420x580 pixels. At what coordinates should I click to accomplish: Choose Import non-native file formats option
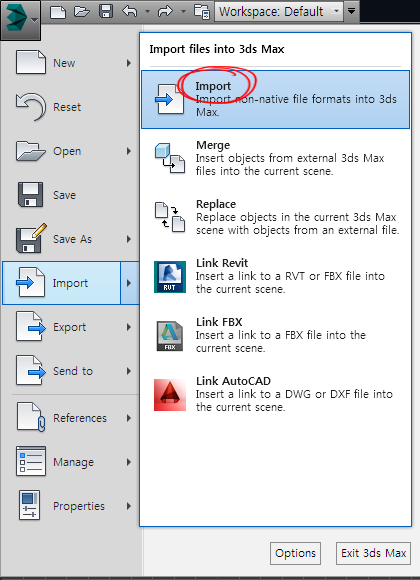pyautogui.click(x=275, y=100)
